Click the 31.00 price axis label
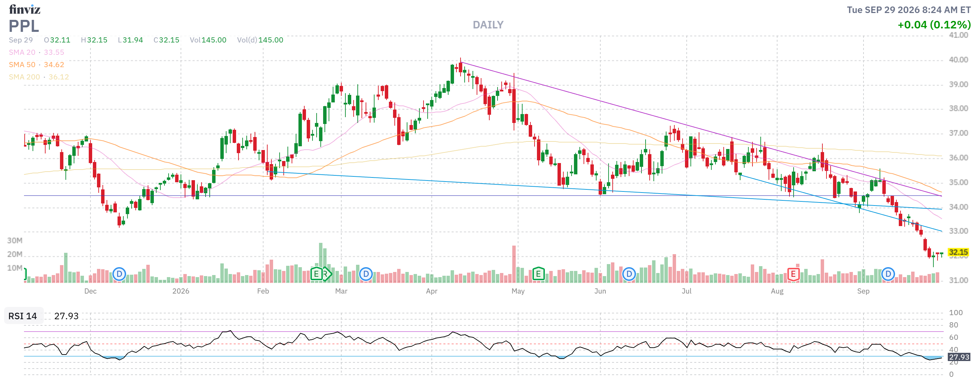 [958, 281]
